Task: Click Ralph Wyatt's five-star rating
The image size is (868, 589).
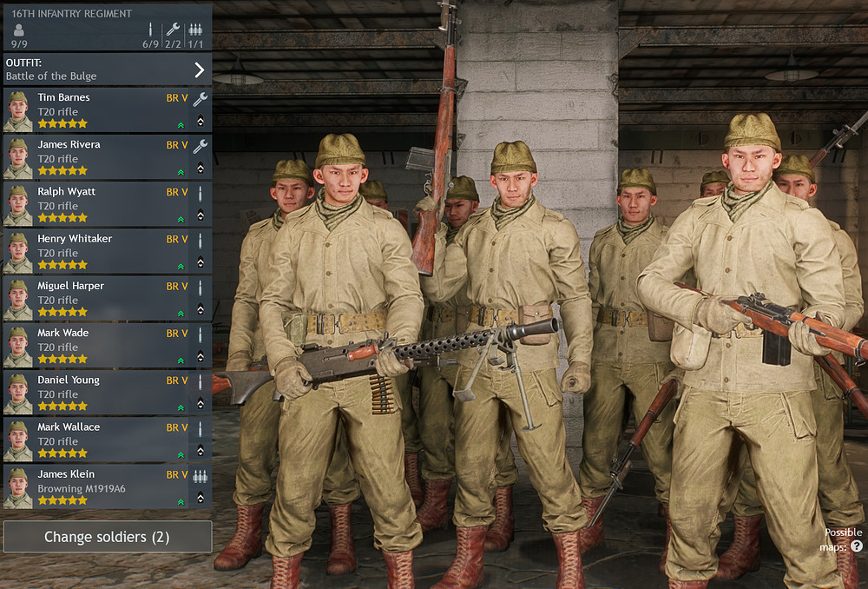Action: click(x=62, y=218)
